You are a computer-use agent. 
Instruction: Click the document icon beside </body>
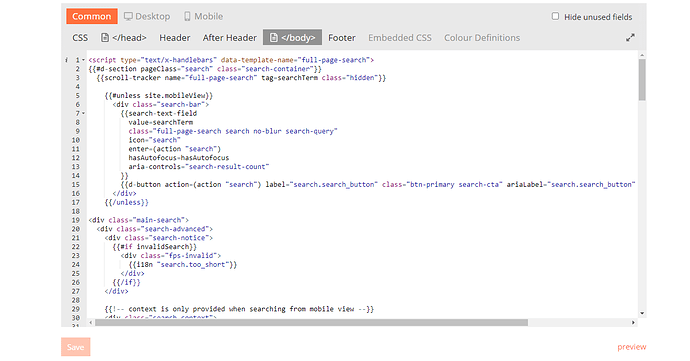pyautogui.click(x=274, y=37)
